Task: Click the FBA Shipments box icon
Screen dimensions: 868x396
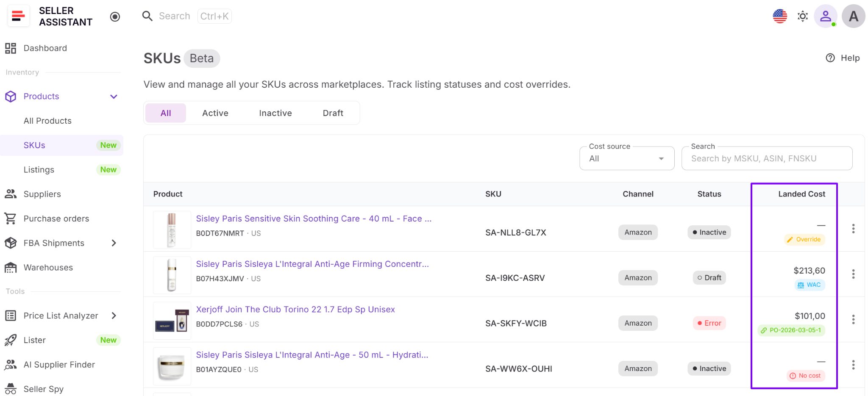Action: click(x=11, y=243)
